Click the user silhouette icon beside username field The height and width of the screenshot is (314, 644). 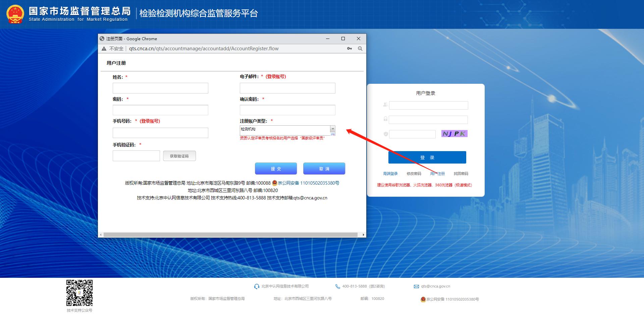point(385,105)
